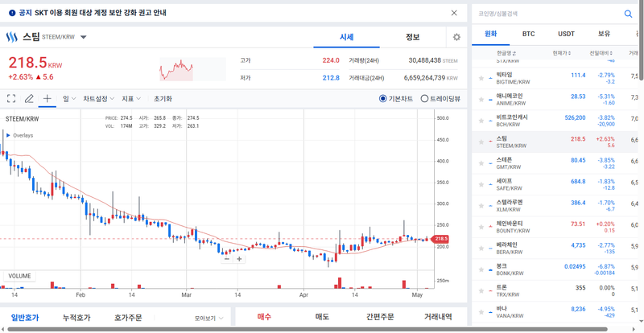Viewport: 644px width, 333px height.
Task: Favorite star for 스텔라루멘 XLM/KRW
Action: click(x=481, y=206)
